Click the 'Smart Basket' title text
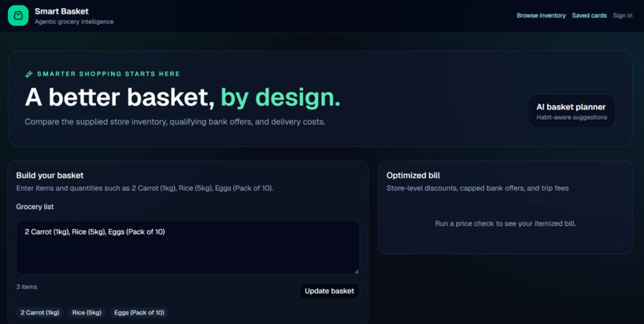This screenshot has height=324, width=644. (62, 11)
